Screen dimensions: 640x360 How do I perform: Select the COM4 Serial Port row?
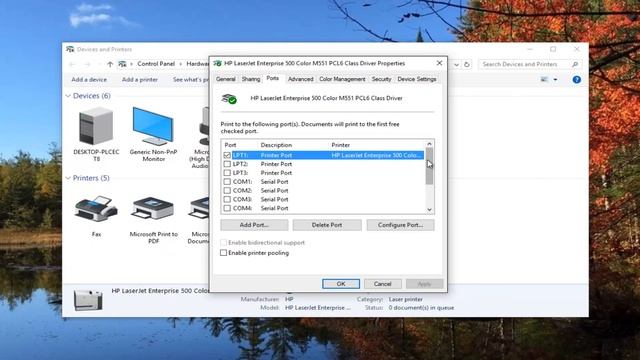tap(323, 208)
